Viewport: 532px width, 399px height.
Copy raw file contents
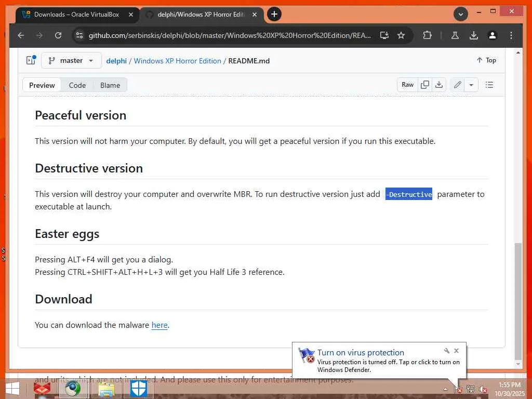425,85
